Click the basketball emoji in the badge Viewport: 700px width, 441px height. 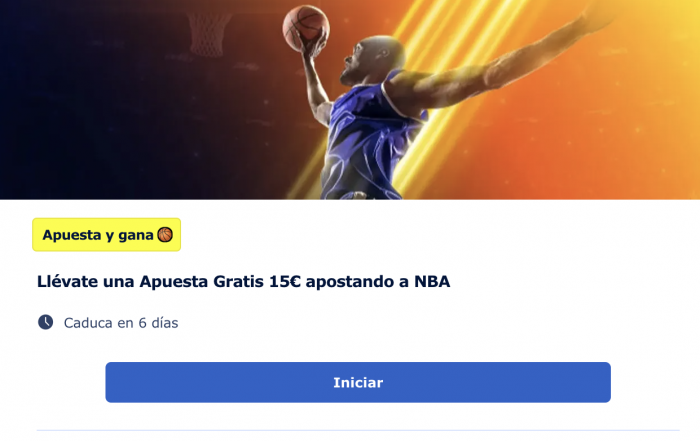point(165,234)
